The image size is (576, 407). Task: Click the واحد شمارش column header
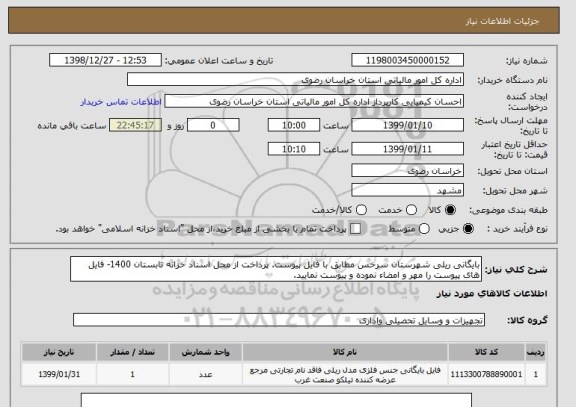(205, 352)
